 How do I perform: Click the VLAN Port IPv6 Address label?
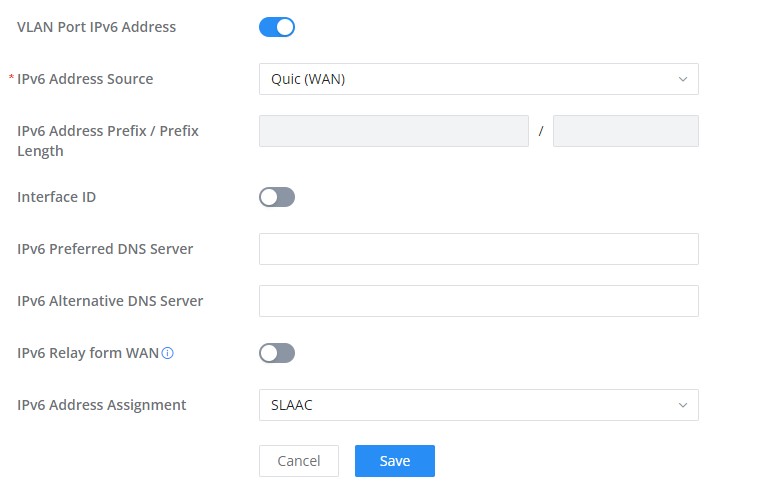(97, 27)
